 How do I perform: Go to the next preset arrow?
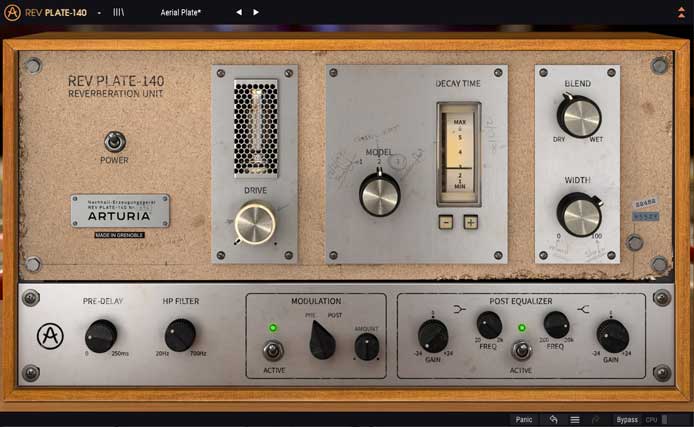[x=256, y=12]
